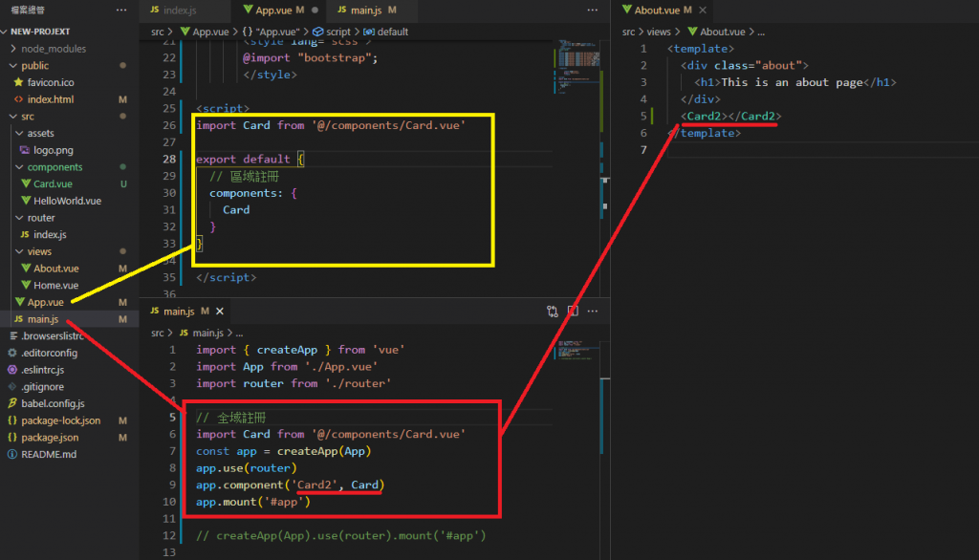Click the App.vue minimap preview
The width and height of the screenshot is (979, 560).
tap(578, 66)
